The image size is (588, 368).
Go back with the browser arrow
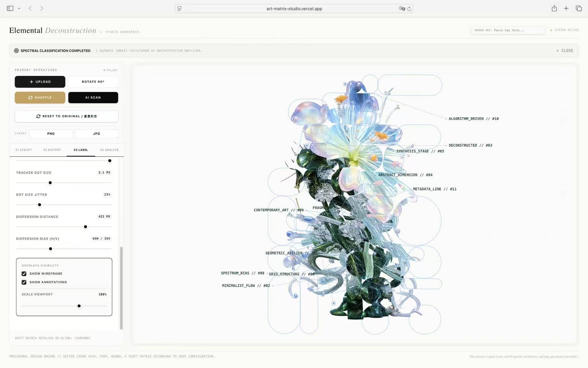[30, 8]
